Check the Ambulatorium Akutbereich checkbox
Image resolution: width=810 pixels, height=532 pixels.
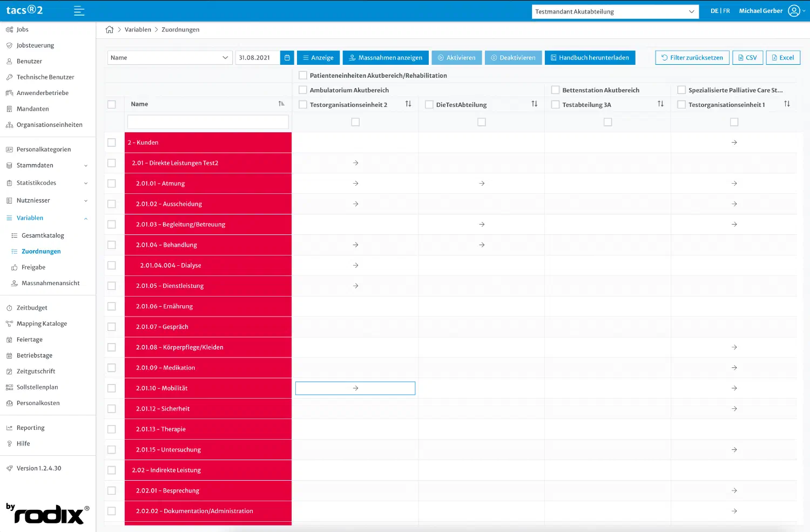point(303,90)
